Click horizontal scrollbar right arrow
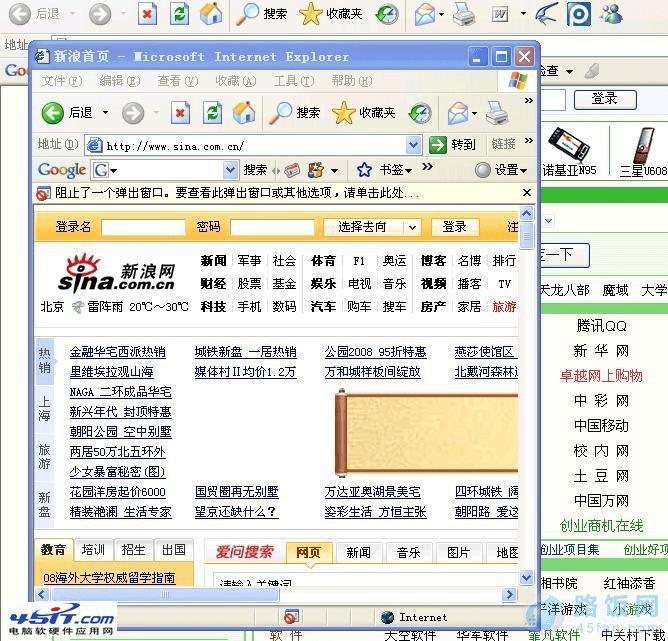This screenshot has width=668, height=641. click(x=509, y=594)
